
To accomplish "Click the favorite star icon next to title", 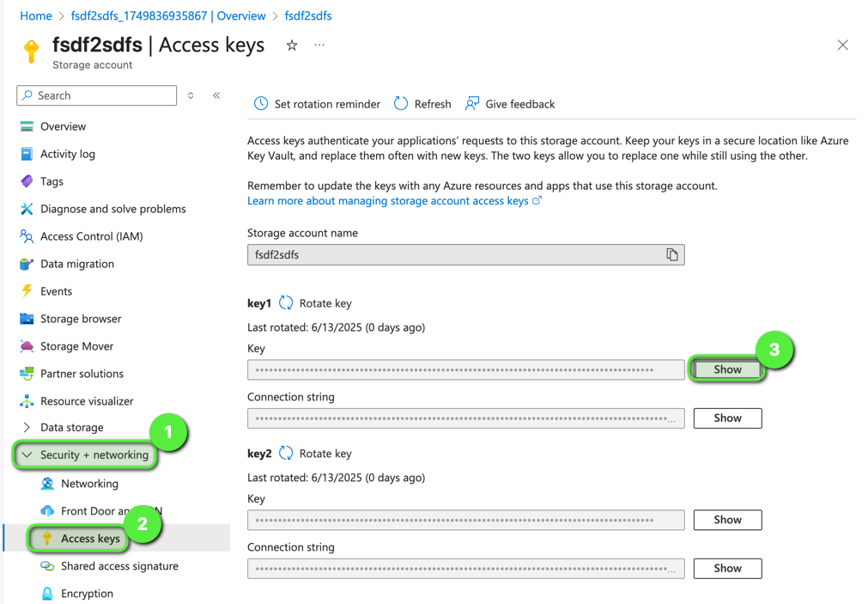I will 292,46.
